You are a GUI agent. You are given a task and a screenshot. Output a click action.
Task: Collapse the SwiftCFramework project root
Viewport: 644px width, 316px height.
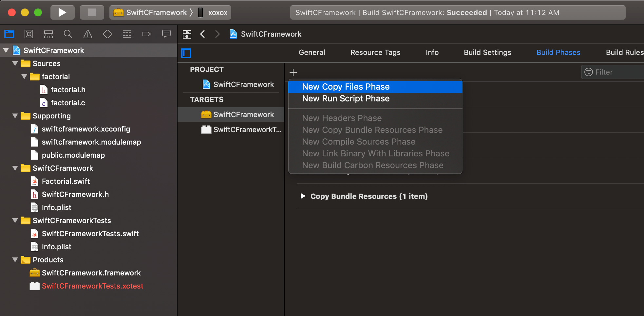[6, 50]
